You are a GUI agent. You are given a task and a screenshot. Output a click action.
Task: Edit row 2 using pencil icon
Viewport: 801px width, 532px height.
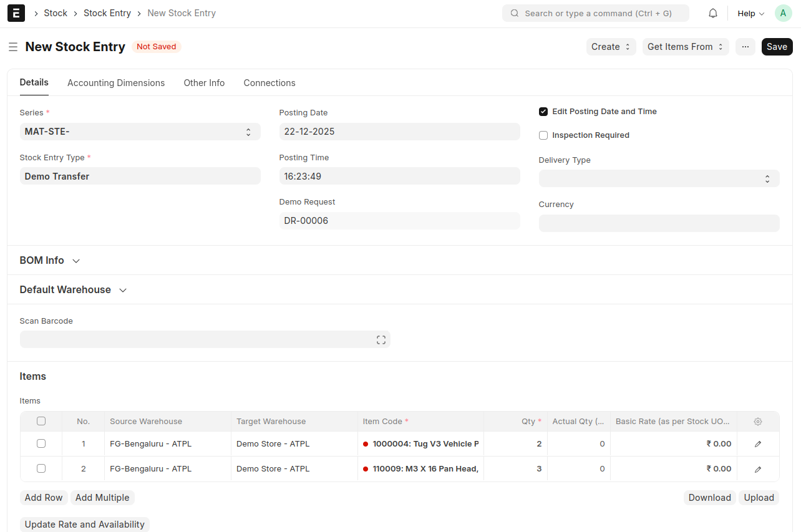pos(757,469)
